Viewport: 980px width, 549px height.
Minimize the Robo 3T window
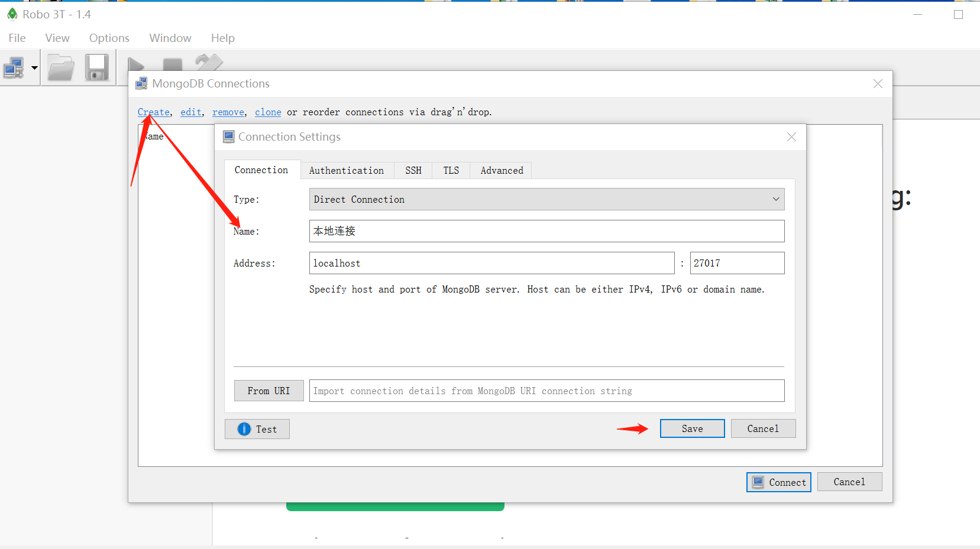tap(917, 14)
